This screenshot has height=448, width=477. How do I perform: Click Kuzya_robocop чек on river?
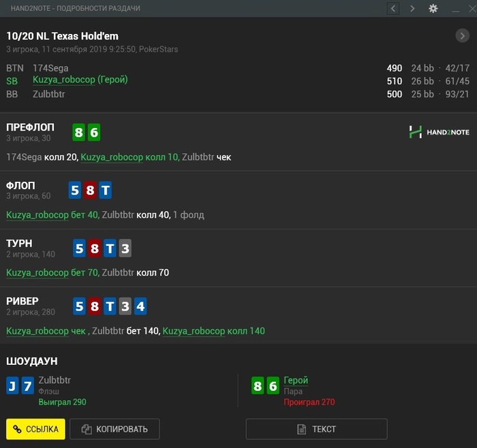coord(46,331)
